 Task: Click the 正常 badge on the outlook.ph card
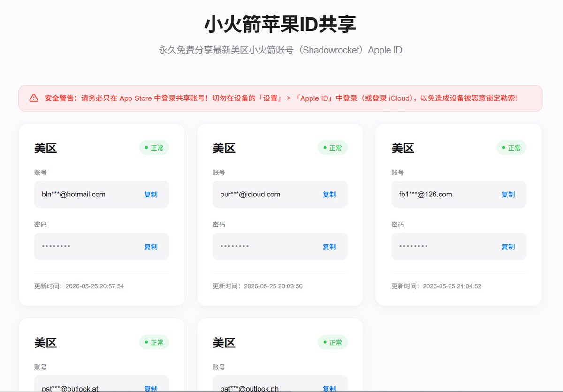point(333,342)
